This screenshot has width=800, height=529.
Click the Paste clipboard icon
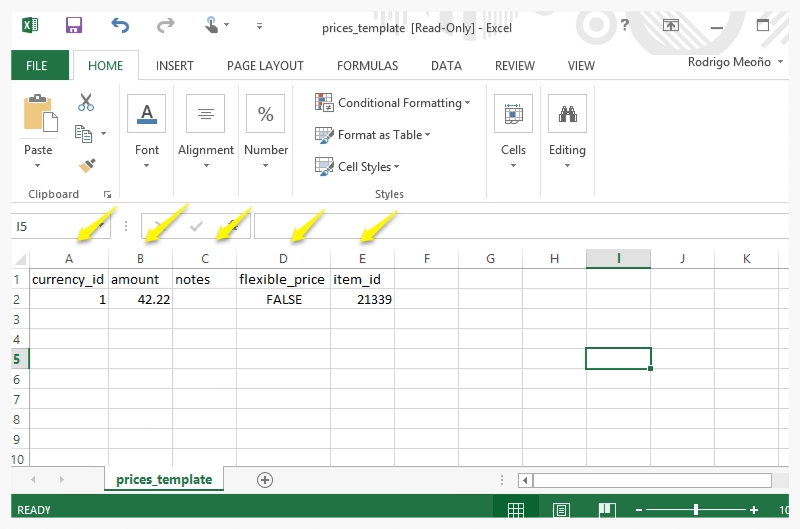coord(40,113)
